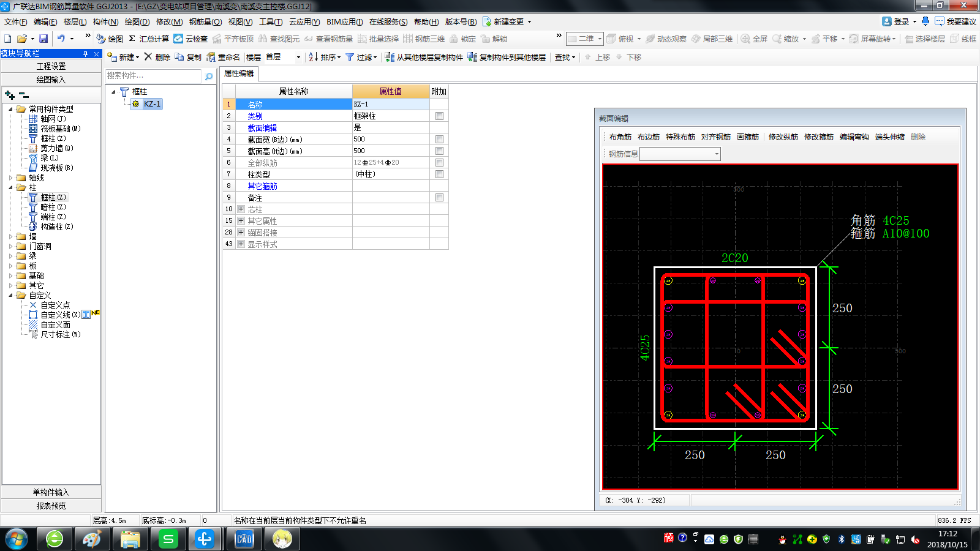Click the collapse-all minus icon in navigation
Viewport: 980px width, 551px height.
click(24, 95)
